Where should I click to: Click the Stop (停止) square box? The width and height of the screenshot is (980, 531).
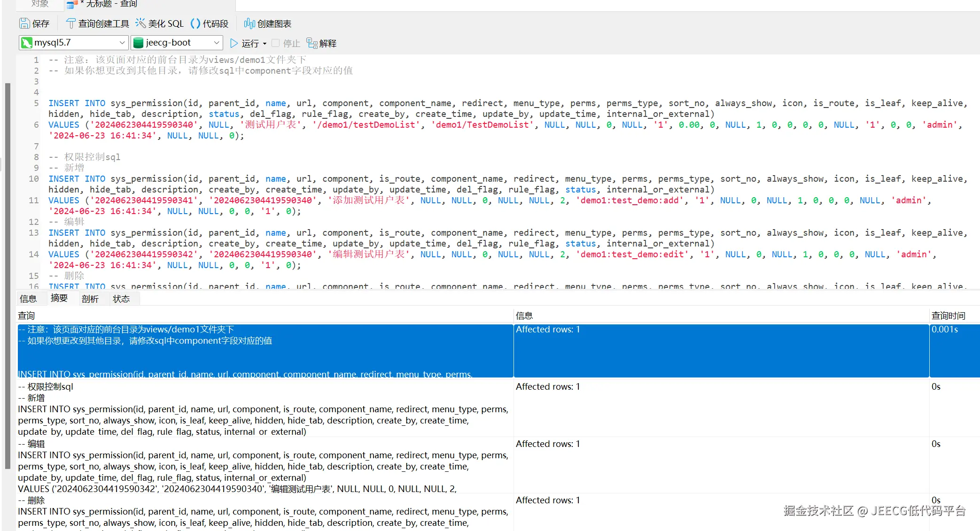[x=276, y=43]
